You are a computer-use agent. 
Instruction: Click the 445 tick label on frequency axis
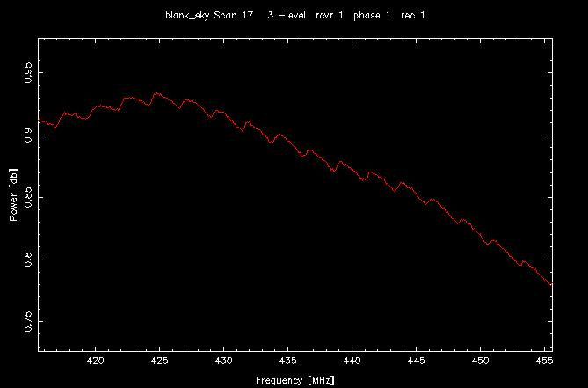pos(416,361)
